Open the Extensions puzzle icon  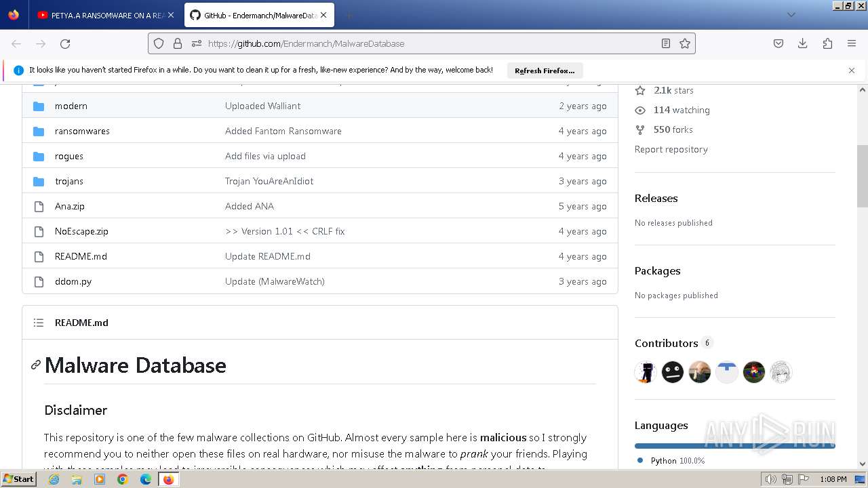click(x=827, y=43)
